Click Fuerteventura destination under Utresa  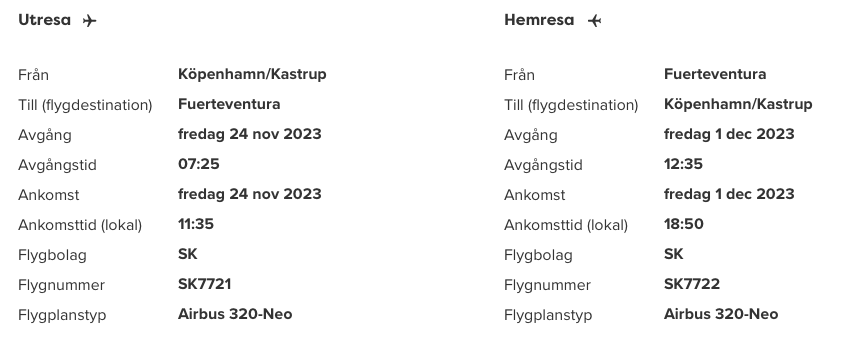pos(229,104)
